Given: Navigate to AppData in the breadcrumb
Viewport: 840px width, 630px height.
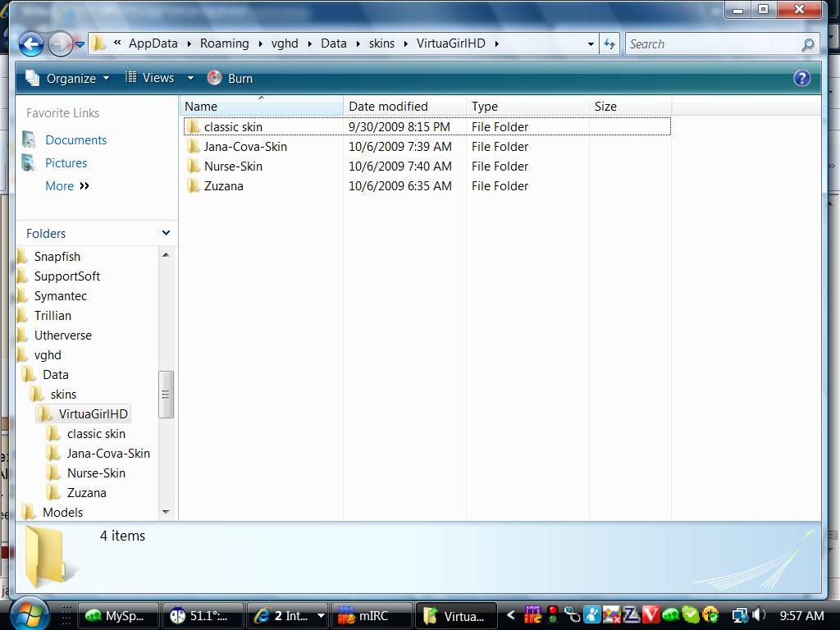Looking at the screenshot, I should [x=153, y=43].
